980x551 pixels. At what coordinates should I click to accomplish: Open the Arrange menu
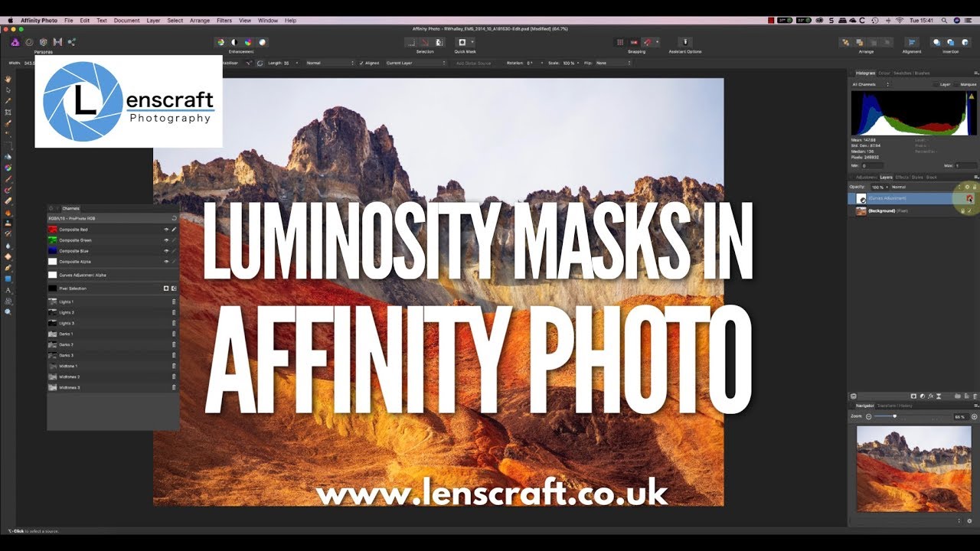[x=200, y=20]
